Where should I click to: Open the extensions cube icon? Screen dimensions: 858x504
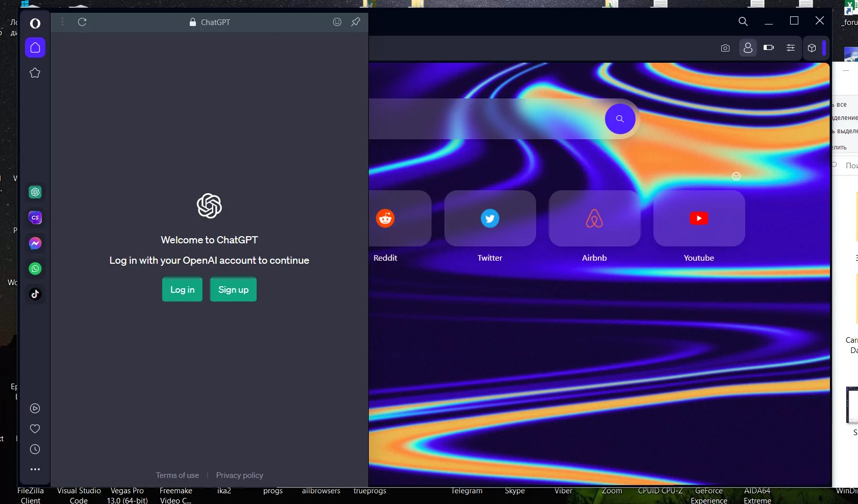point(812,48)
